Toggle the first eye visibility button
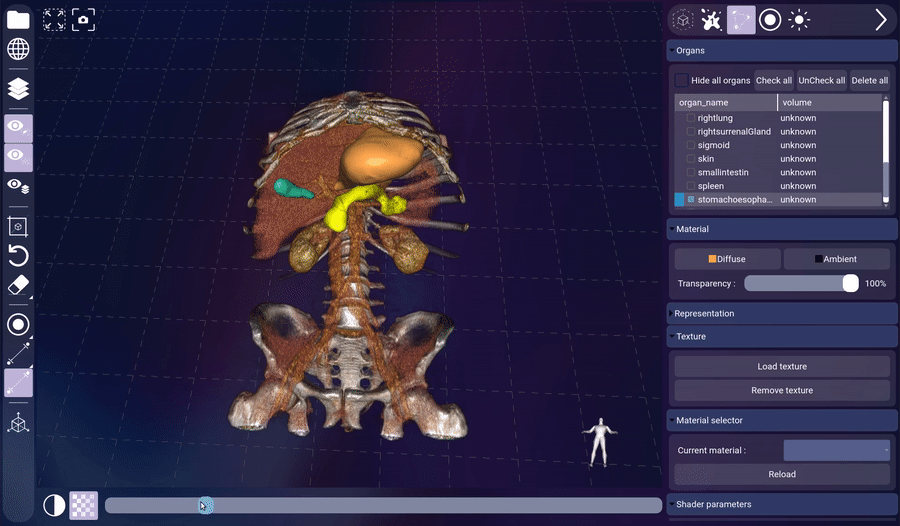Screen dimensions: 900x526 (18, 128)
